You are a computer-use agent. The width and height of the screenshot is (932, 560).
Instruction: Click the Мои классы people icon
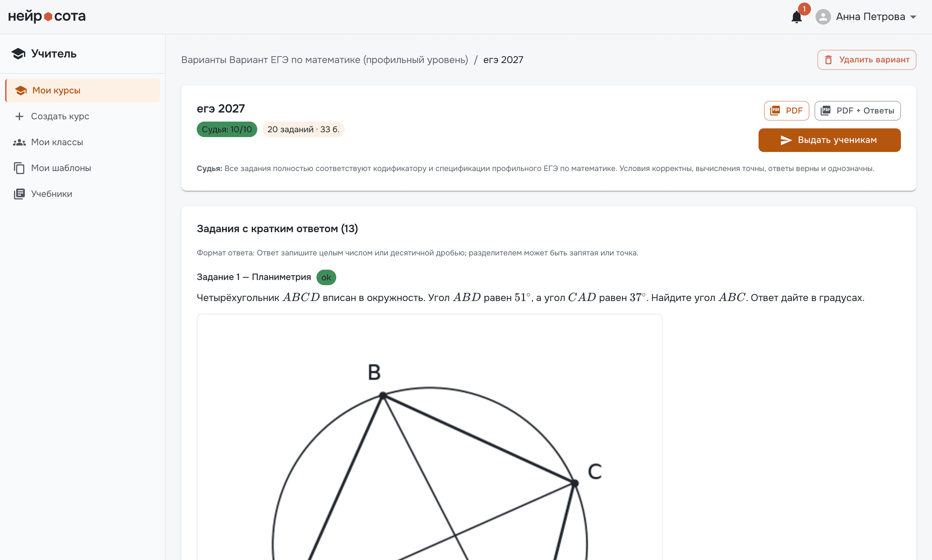19,142
